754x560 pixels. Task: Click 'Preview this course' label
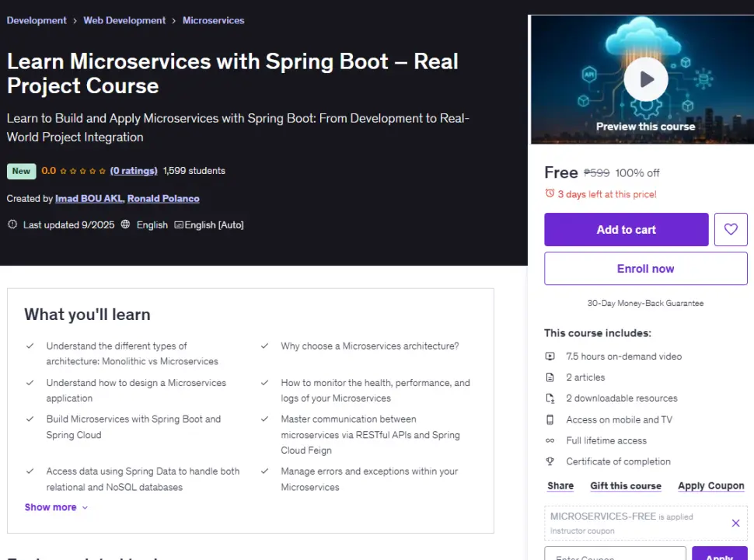pyautogui.click(x=645, y=127)
